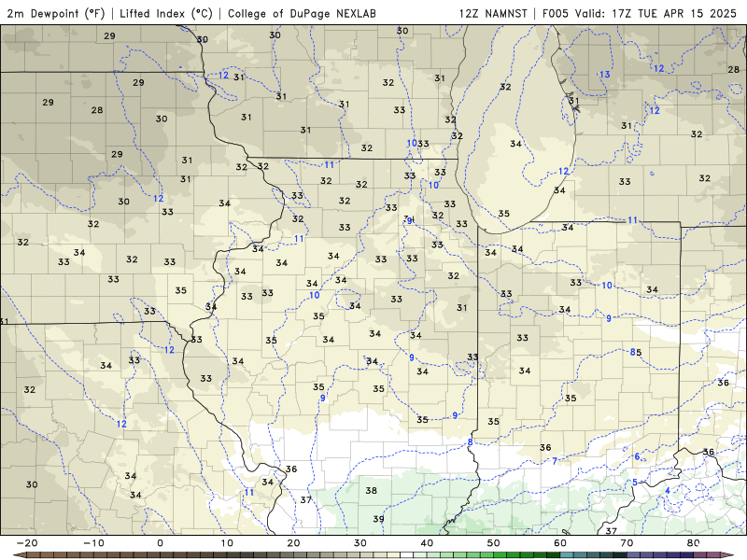Image resolution: width=747 pixels, height=560 pixels.
Task: Click 'F005 Valid: 17Z TUE APR 15 2025'
Action: pos(640,13)
